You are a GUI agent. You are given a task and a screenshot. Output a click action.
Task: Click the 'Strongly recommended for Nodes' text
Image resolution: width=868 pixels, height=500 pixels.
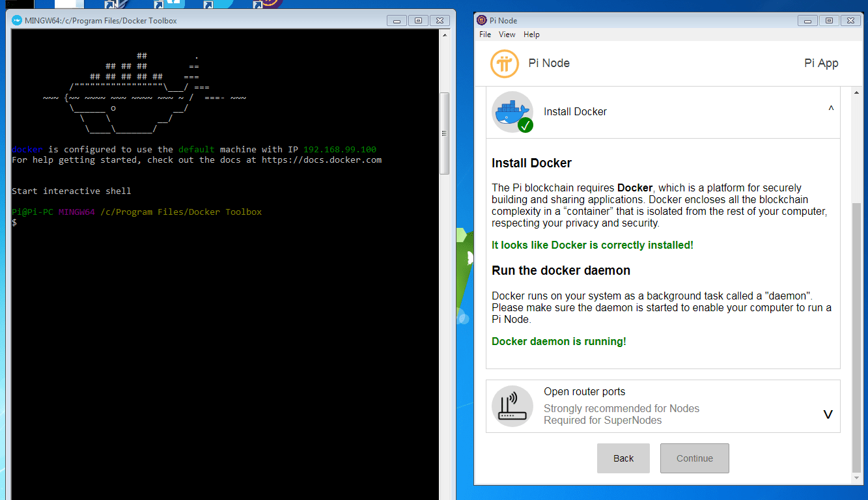click(621, 409)
